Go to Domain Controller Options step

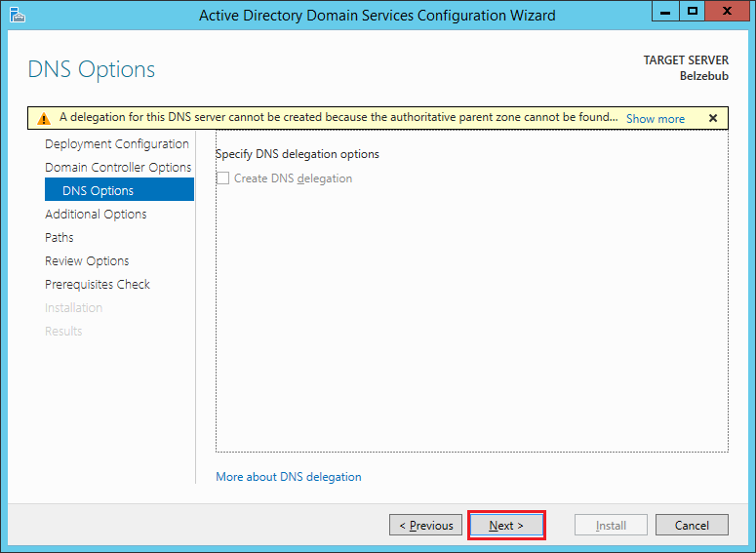[x=118, y=168]
